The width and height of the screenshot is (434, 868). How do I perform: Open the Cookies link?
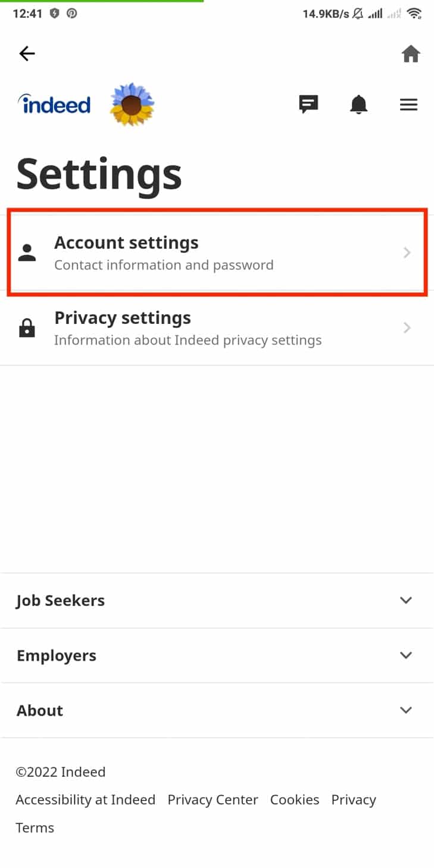coord(295,799)
